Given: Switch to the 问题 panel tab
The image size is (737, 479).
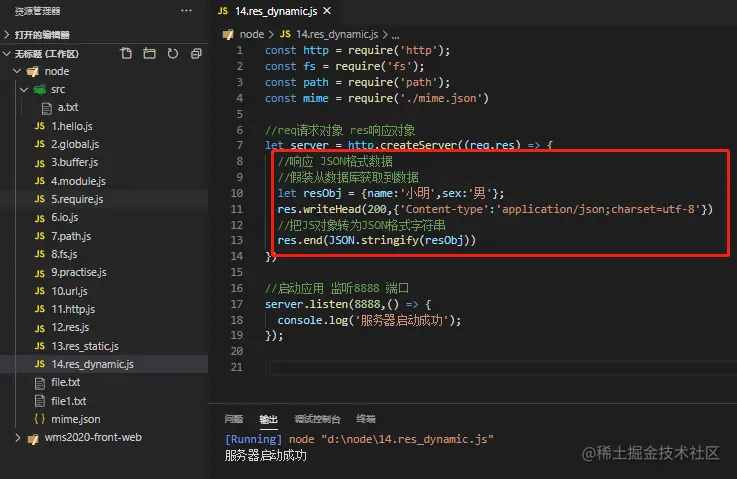Looking at the screenshot, I should 234,418.
